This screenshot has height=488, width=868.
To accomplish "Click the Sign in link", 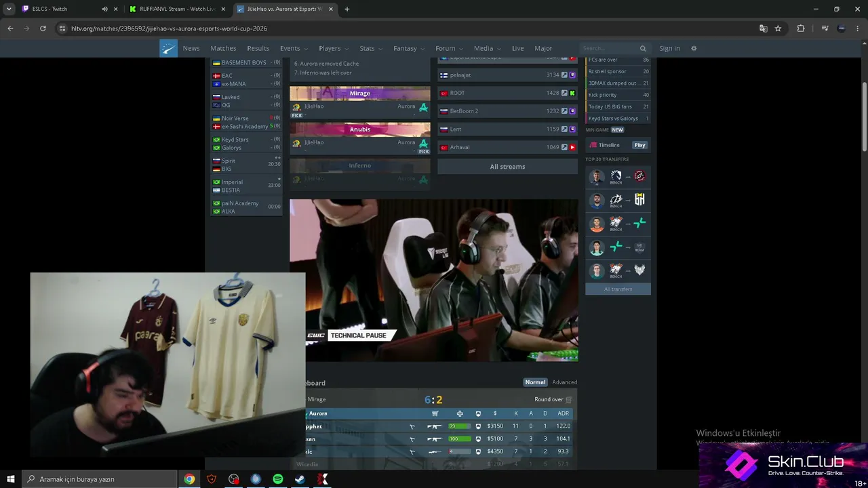I will (669, 48).
